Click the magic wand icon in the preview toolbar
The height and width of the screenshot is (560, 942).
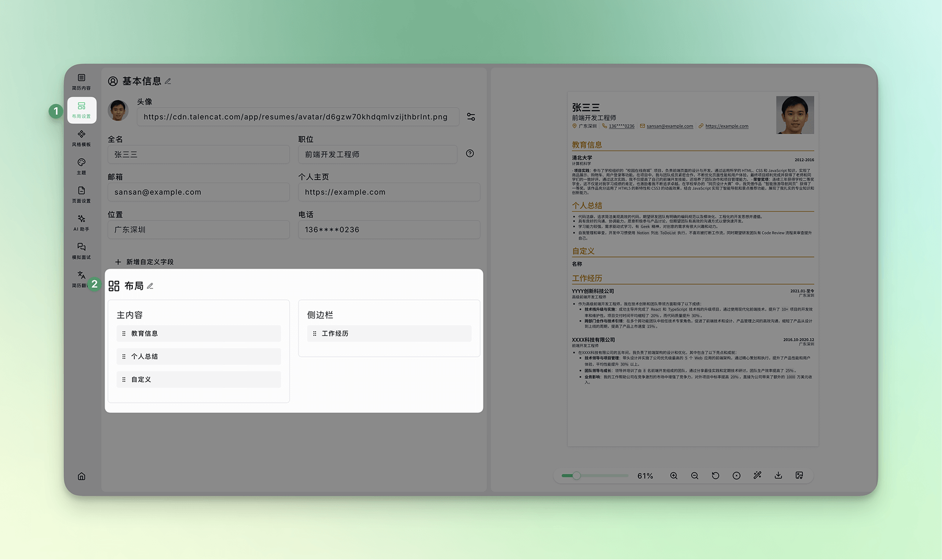click(757, 475)
